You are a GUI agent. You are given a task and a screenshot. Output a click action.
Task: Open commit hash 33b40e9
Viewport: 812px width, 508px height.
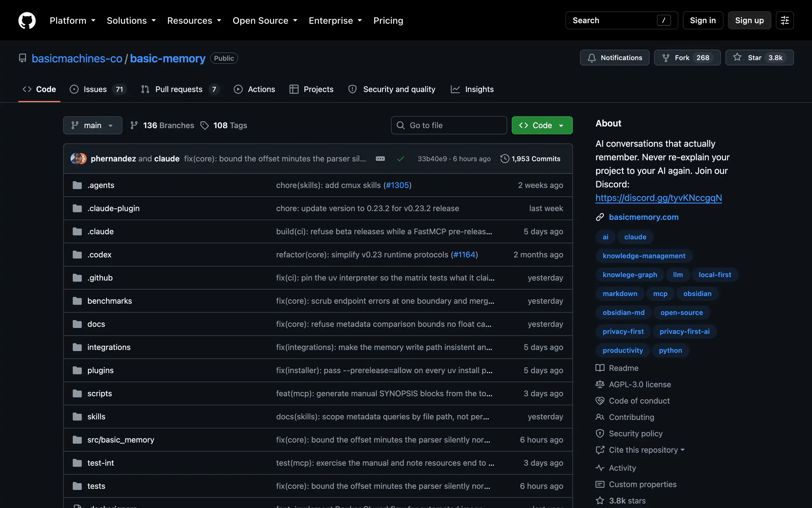[x=432, y=158]
